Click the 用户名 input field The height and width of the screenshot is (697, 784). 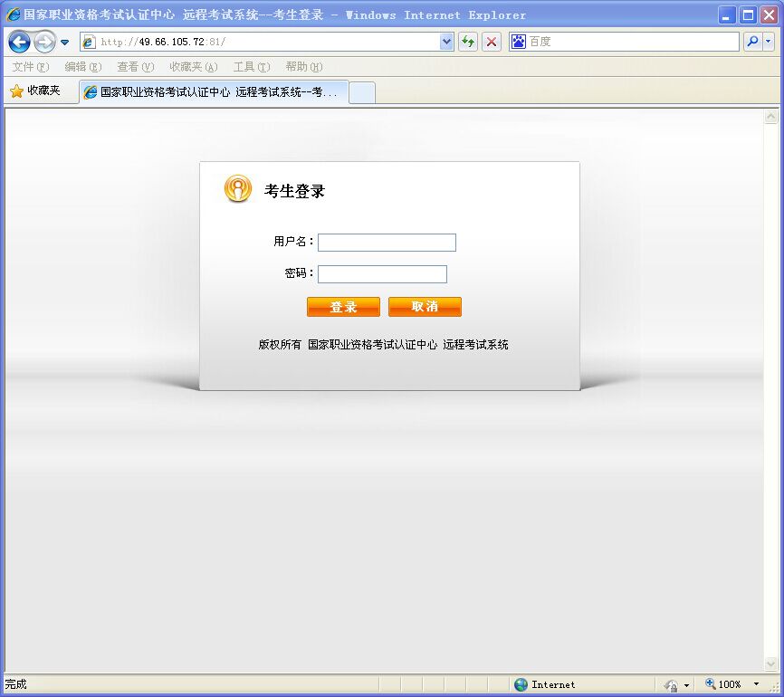(x=387, y=243)
